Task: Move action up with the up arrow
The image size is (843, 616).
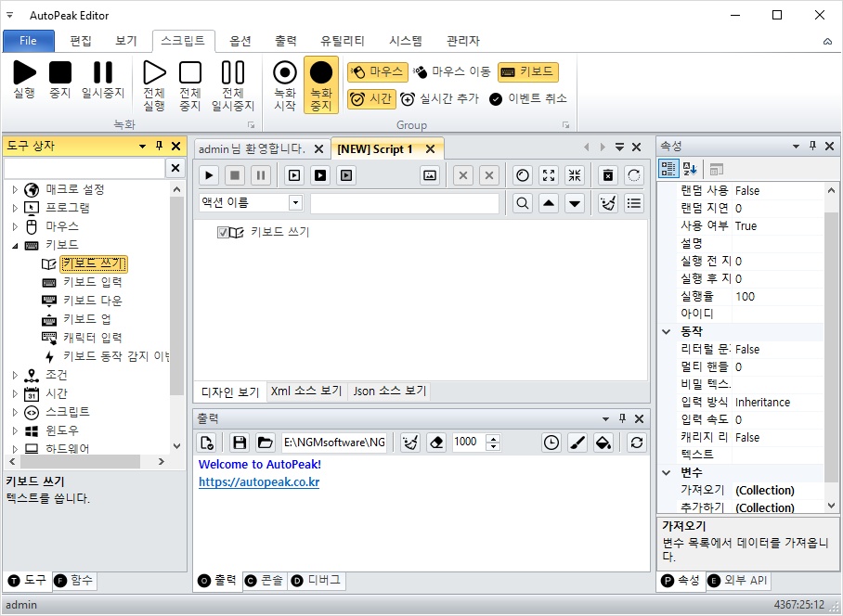Action: 549,203
